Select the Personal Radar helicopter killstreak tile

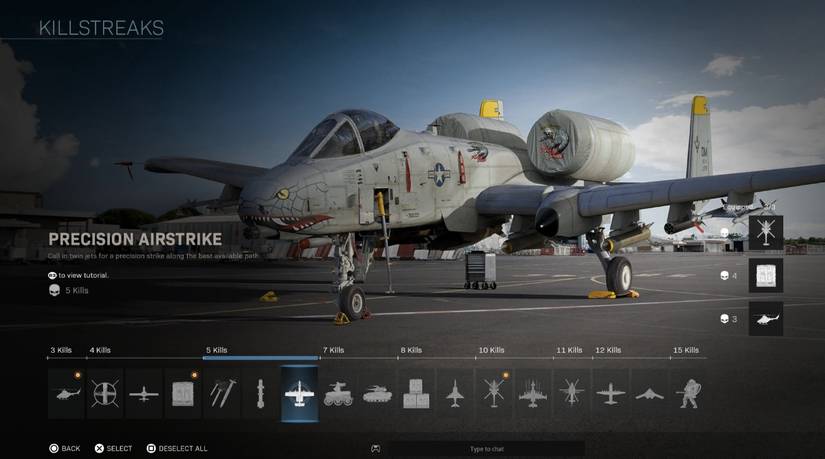pos(66,393)
